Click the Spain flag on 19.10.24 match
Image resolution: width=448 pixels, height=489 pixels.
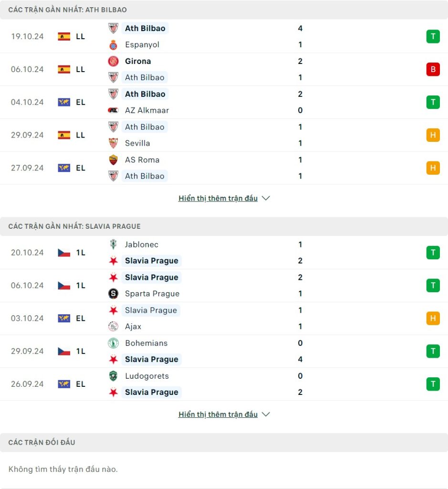click(x=64, y=36)
